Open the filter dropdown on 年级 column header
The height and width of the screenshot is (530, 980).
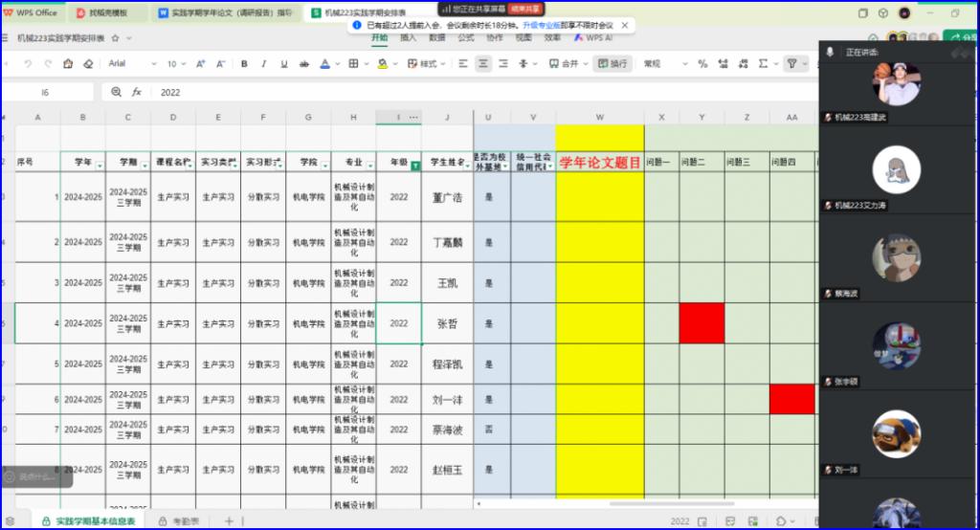click(x=414, y=166)
